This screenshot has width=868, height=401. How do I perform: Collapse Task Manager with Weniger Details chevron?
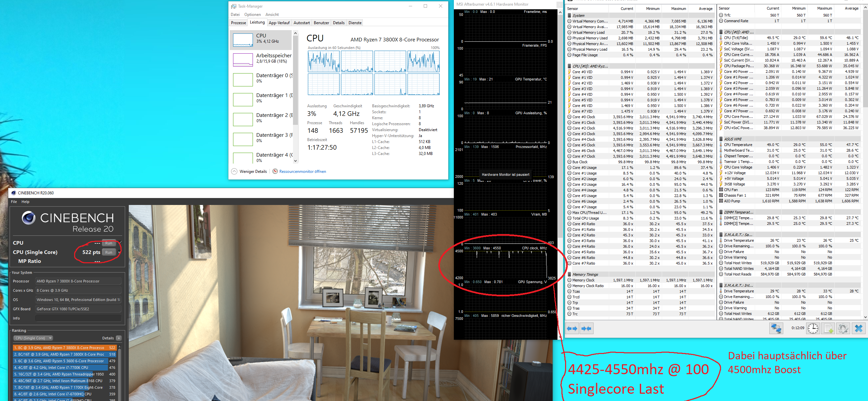click(x=234, y=171)
